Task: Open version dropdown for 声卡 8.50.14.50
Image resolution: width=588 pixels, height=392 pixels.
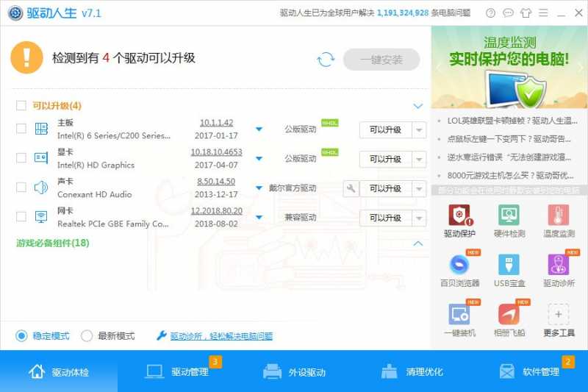Action: [x=259, y=188]
